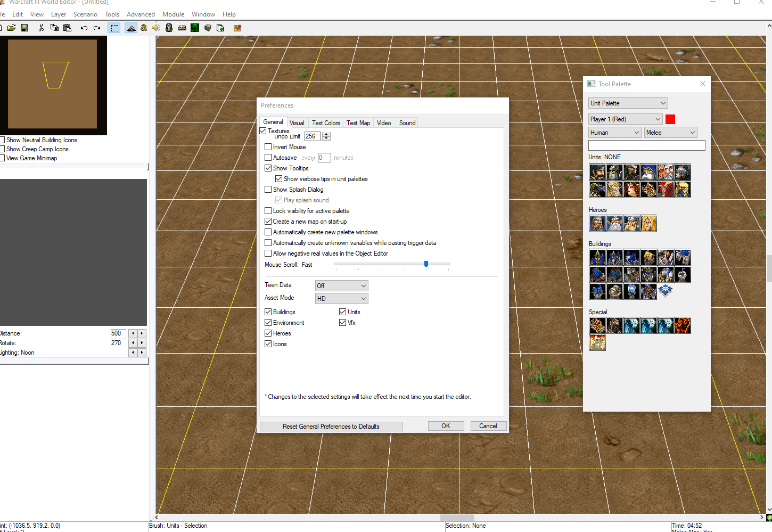
Task: Click the Redo arrow in the toolbar
Action: (x=97, y=28)
